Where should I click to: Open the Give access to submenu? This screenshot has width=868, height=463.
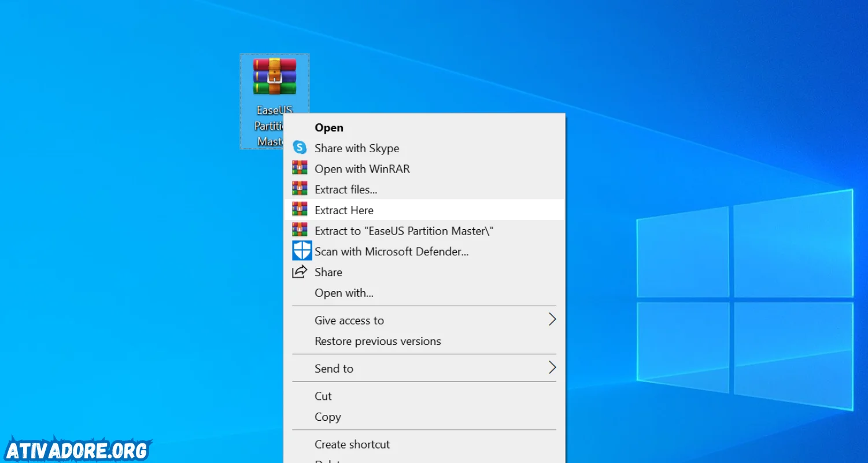[x=424, y=320]
